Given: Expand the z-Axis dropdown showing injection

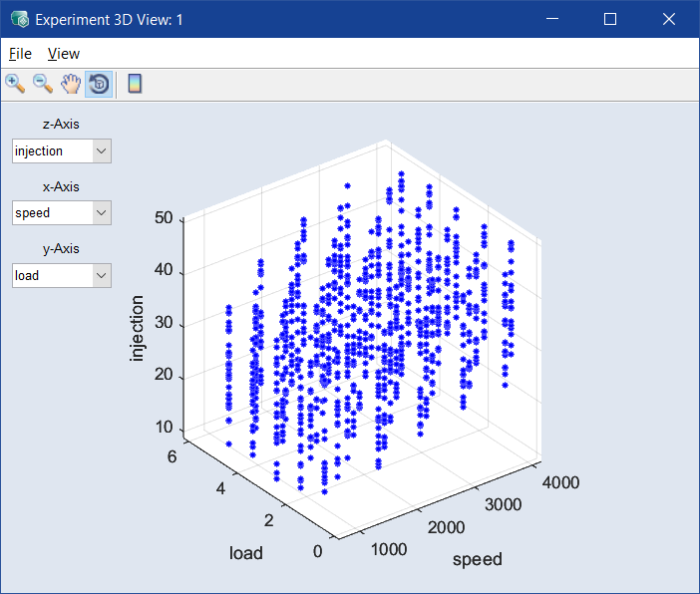Looking at the screenshot, I should 101,150.
